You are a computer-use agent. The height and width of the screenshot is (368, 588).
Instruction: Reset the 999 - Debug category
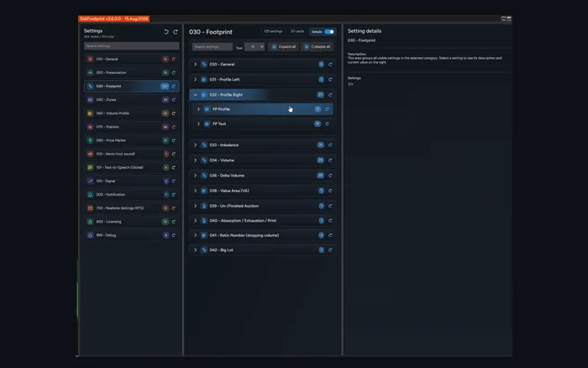[174, 235]
